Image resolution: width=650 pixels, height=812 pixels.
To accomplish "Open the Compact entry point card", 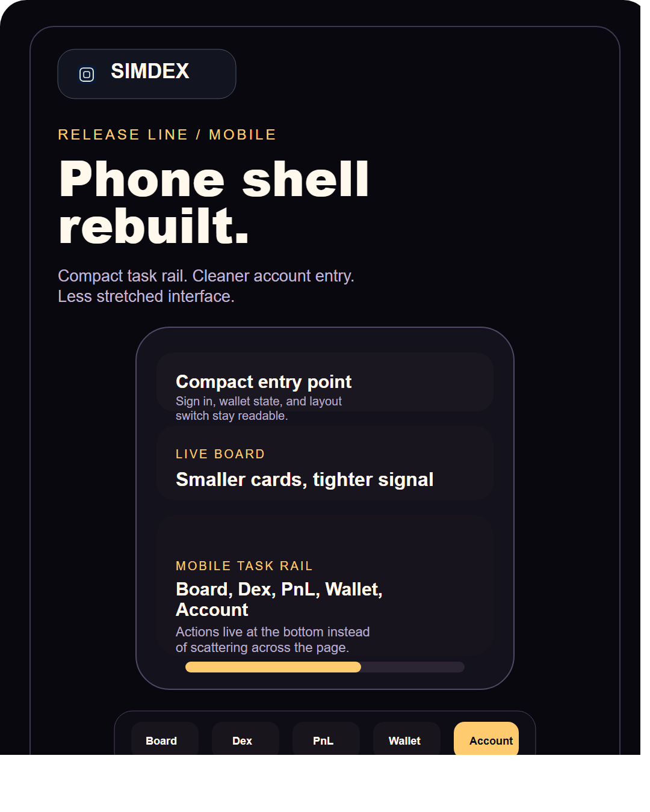I will pyautogui.click(x=324, y=383).
